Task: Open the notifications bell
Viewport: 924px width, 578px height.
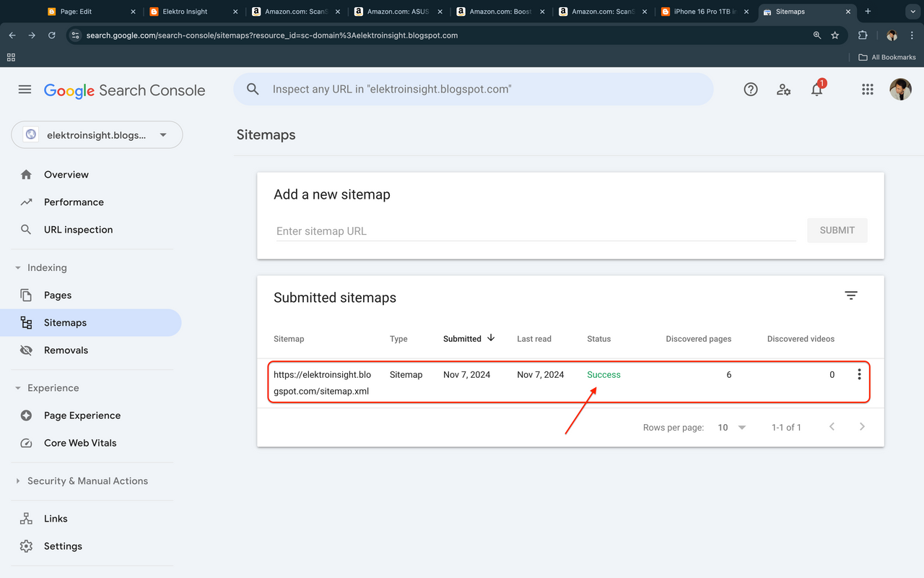Action: (817, 89)
